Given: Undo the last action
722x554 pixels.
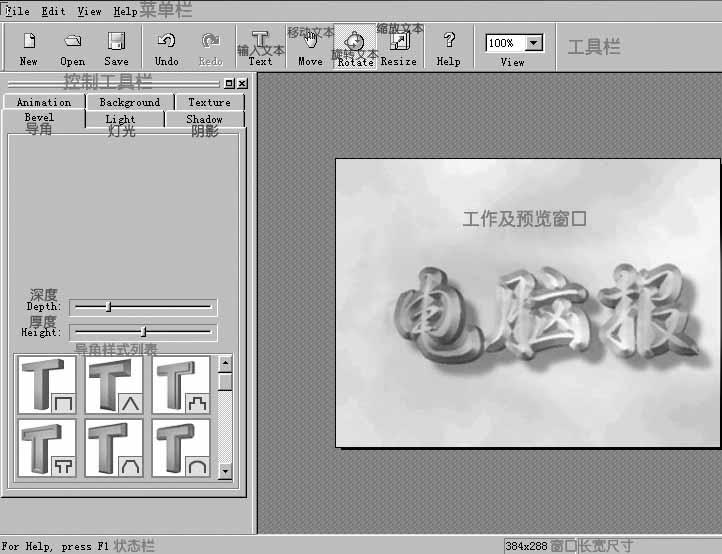Looking at the screenshot, I should pyautogui.click(x=166, y=47).
